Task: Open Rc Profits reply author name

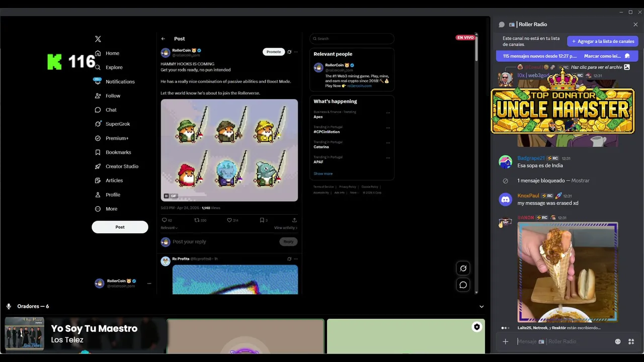Action: point(181,259)
